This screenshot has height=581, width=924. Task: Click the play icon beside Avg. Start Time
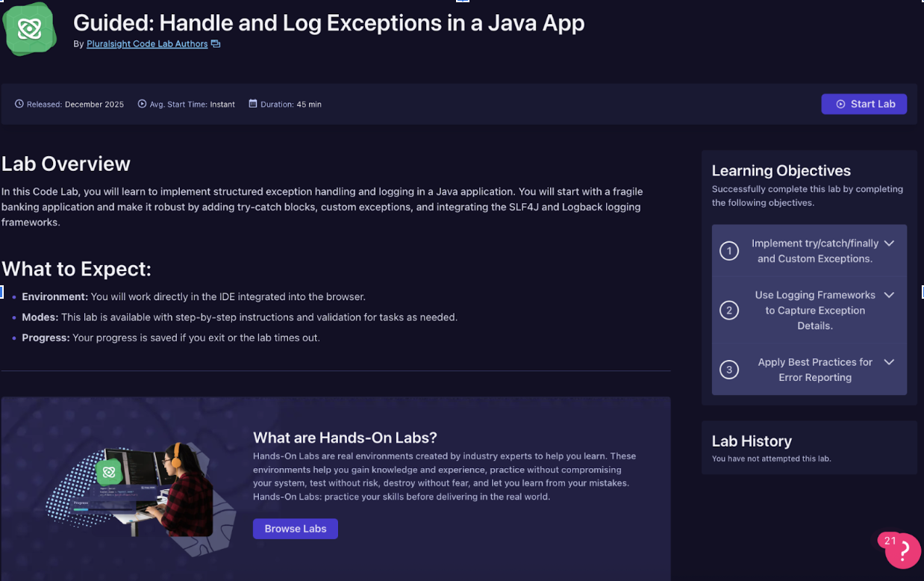point(142,104)
